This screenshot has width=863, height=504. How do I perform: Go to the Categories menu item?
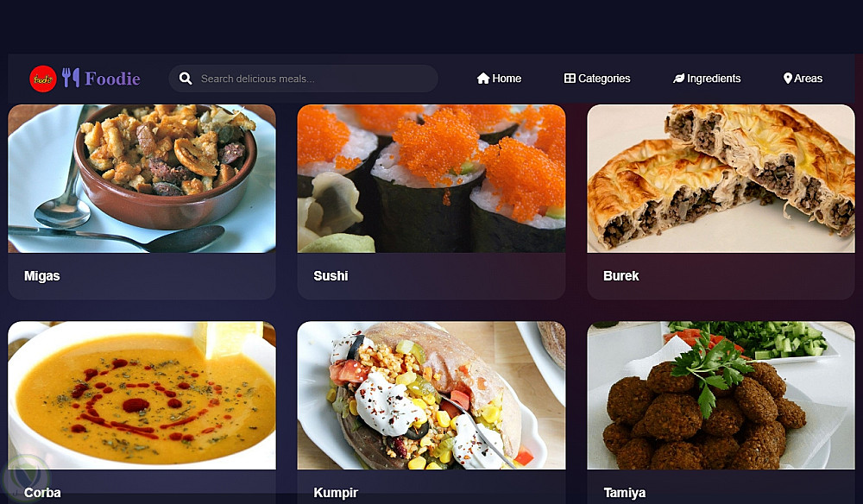pyautogui.click(x=597, y=79)
